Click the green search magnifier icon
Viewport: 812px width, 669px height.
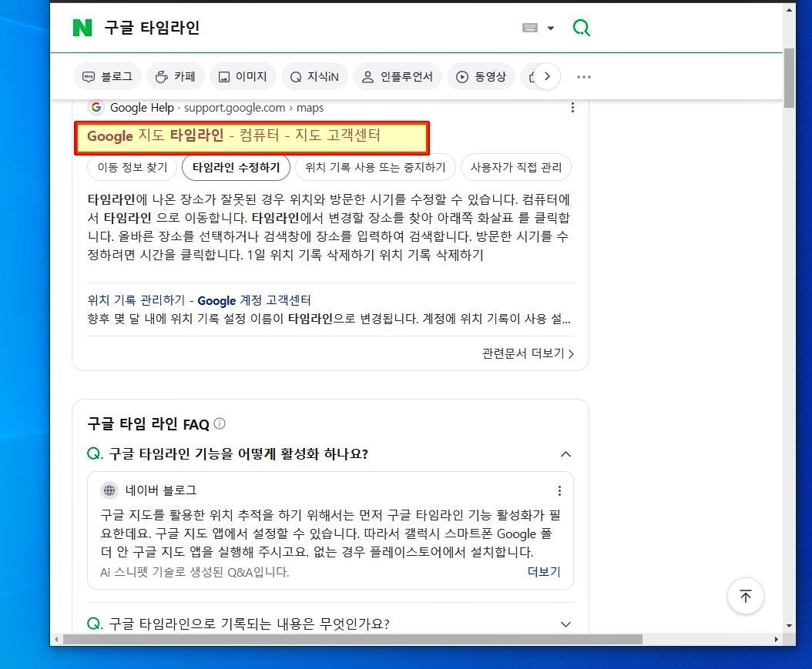[581, 28]
